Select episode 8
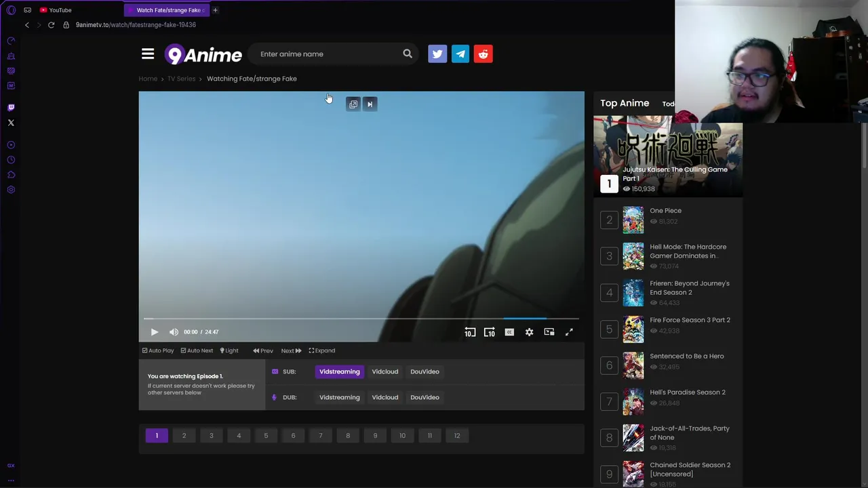The width and height of the screenshot is (868, 488). coord(348,436)
